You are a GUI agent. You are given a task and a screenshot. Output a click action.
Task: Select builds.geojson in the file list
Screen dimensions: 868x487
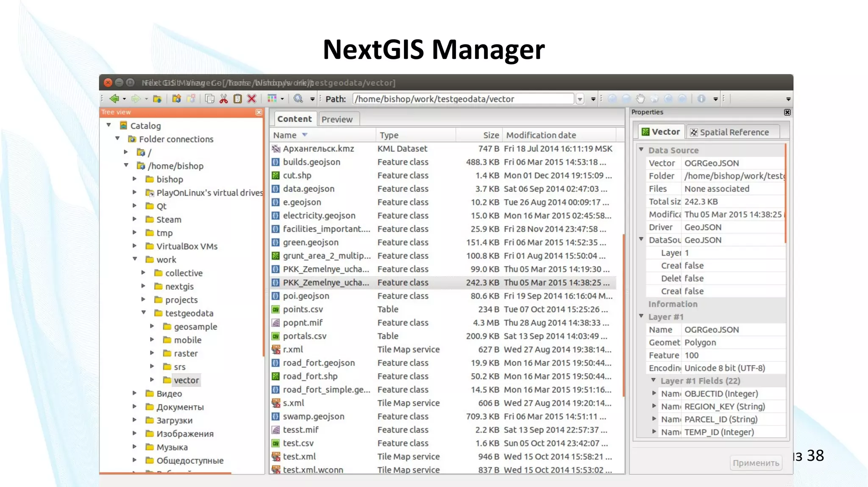pos(443,162)
